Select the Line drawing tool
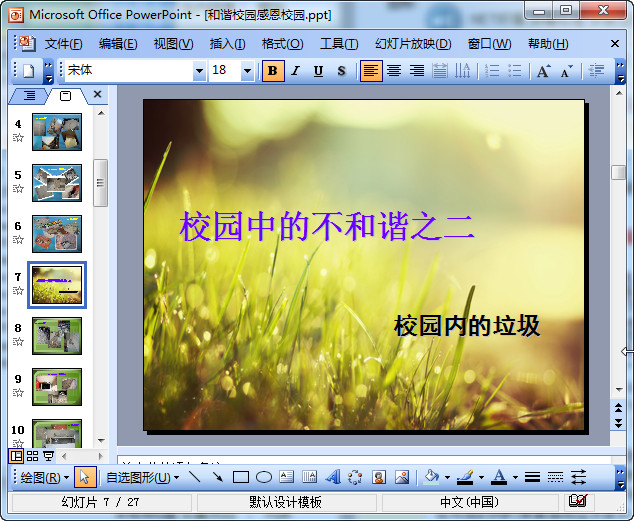The image size is (634, 521). point(195,477)
